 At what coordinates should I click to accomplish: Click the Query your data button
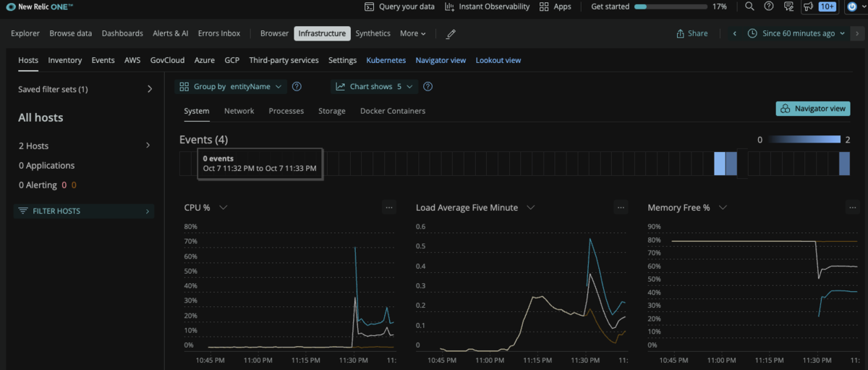click(x=399, y=7)
